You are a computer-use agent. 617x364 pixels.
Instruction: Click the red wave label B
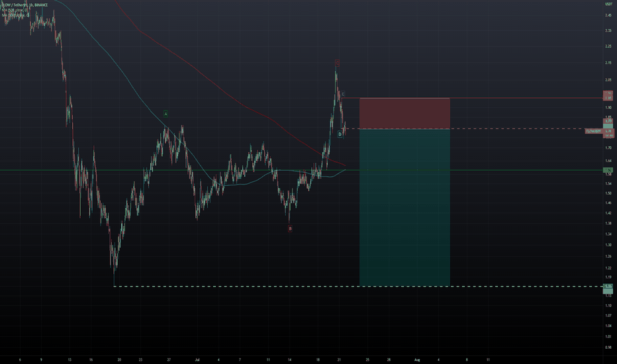(290, 228)
